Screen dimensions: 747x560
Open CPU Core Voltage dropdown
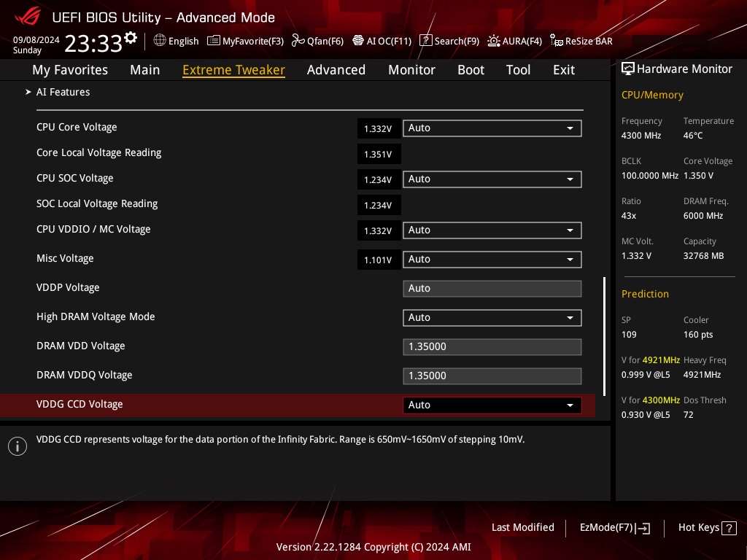click(492, 128)
